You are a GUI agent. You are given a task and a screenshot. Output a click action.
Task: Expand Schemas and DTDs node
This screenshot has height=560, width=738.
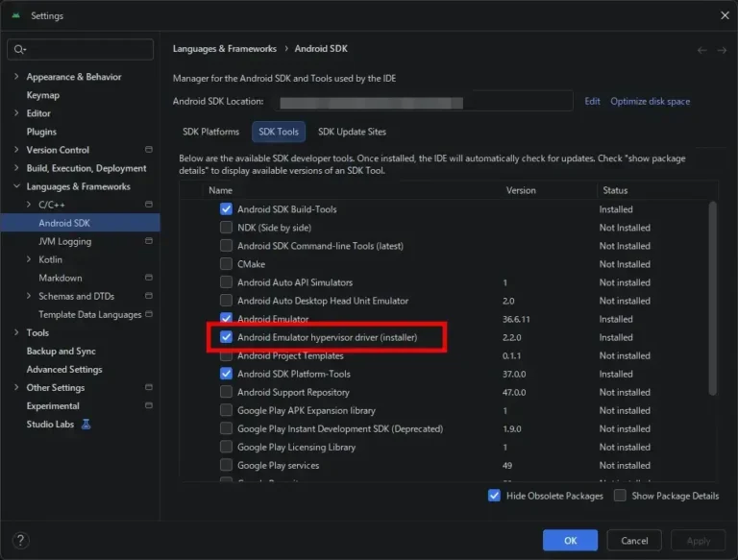click(x=29, y=296)
